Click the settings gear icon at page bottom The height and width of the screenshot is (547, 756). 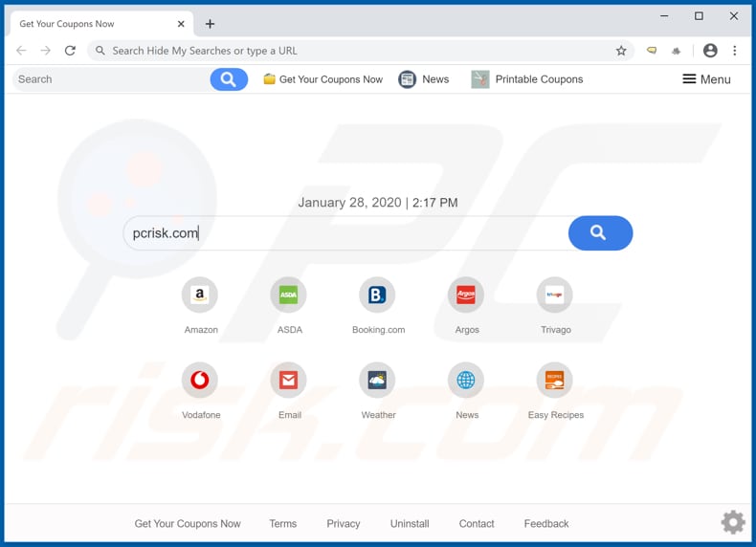click(x=733, y=522)
